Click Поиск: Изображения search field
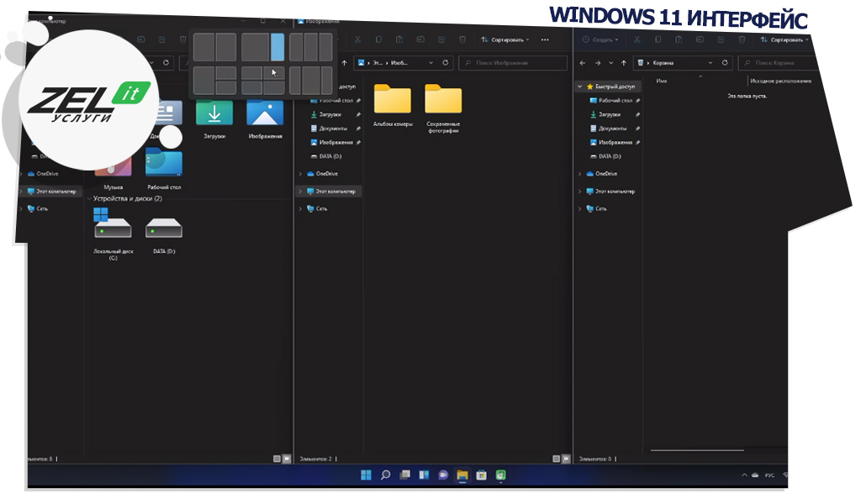The image size is (861, 504). (x=513, y=63)
